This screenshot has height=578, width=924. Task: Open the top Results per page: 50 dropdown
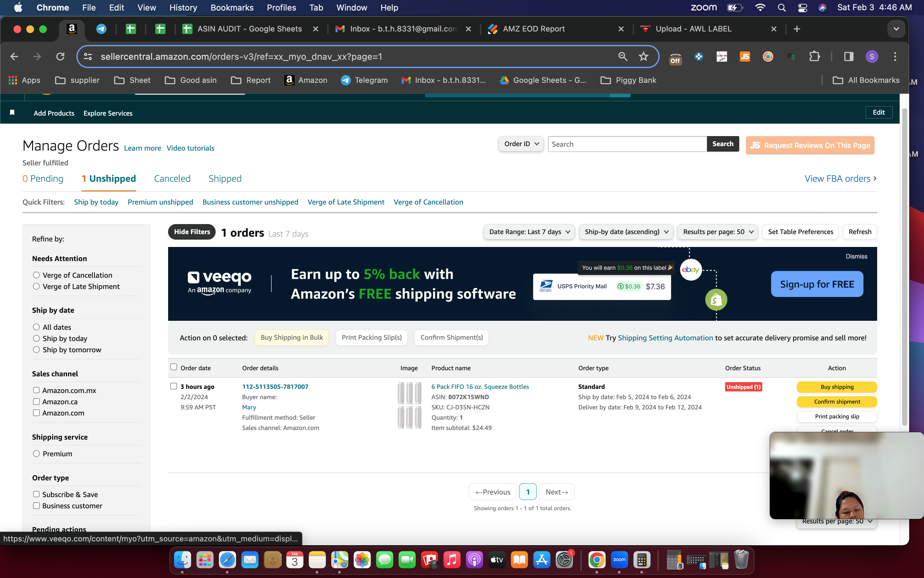point(717,232)
